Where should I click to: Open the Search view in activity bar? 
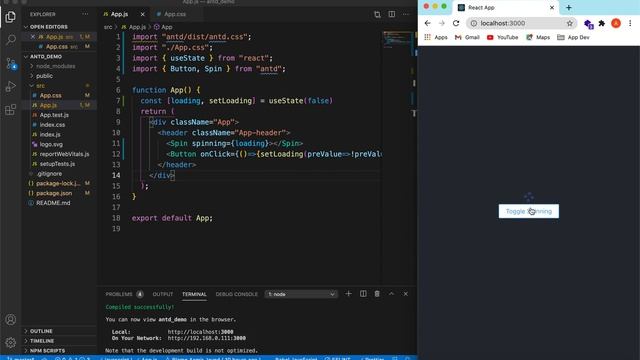11,40
